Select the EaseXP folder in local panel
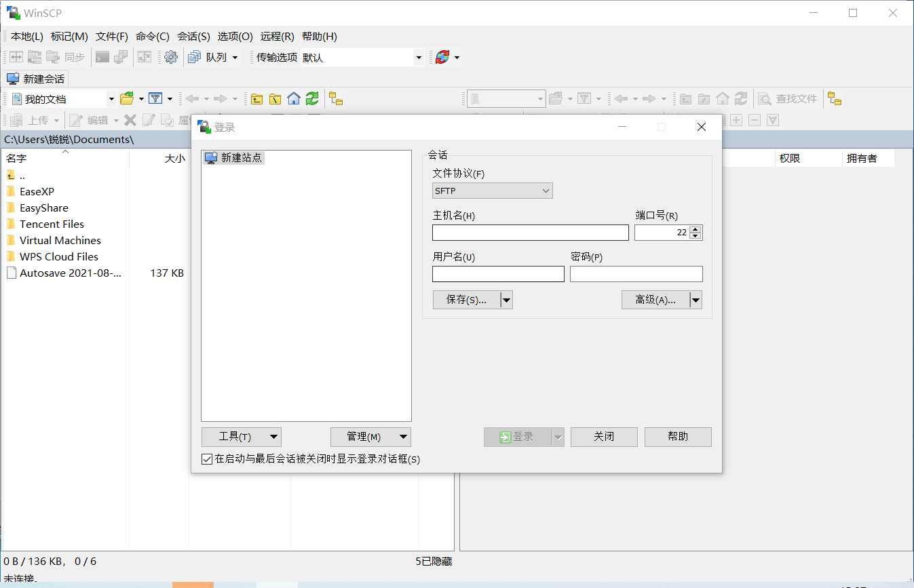This screenshot has width=914, height=588. pyautogui.click(x=37, y=191)
